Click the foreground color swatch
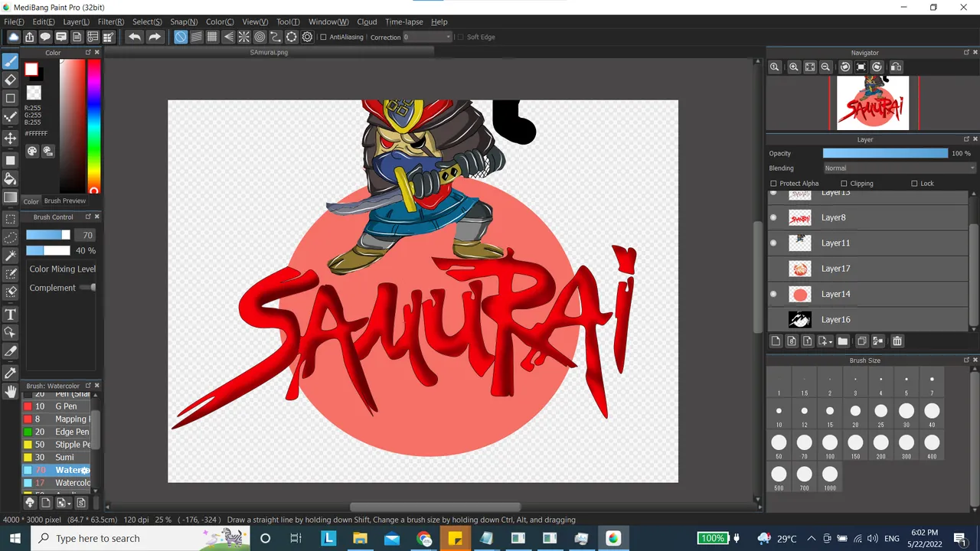 pyautogui.click(x=31, y=70)
